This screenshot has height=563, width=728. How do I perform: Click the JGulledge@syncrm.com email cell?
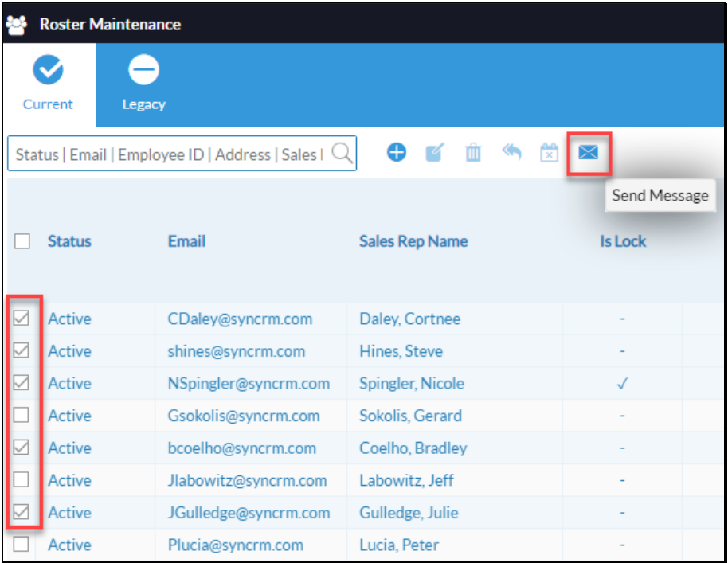pyautogui.click(x=249, y=512)
